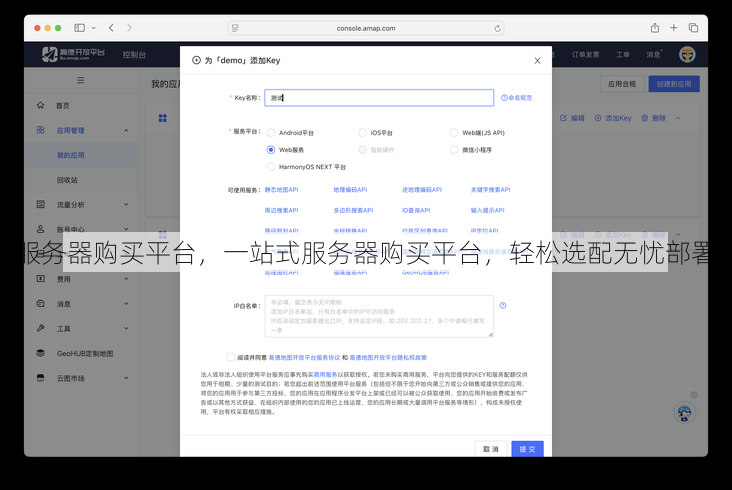Click the page settings icon in address bar
Image resolution: width=732 pixels, height=490 pixels.
[235, 28]
